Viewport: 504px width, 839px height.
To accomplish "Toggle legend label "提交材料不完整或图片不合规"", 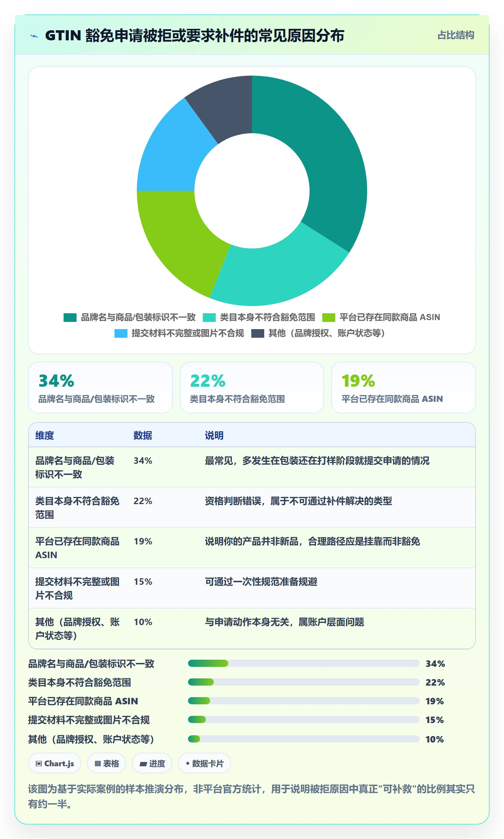I will point(188,333).
